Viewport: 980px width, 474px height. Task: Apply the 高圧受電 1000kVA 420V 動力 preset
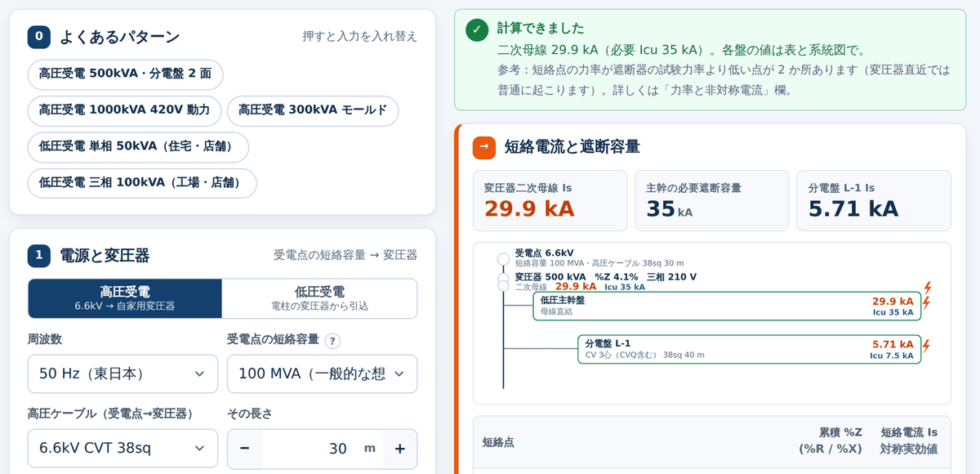click(124, 110)
